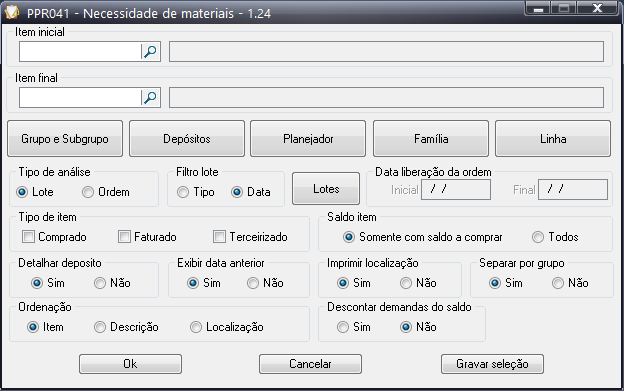Select Ordem under Tipo de análise
The width and height of the screenshot is (624, 391).
88,192
